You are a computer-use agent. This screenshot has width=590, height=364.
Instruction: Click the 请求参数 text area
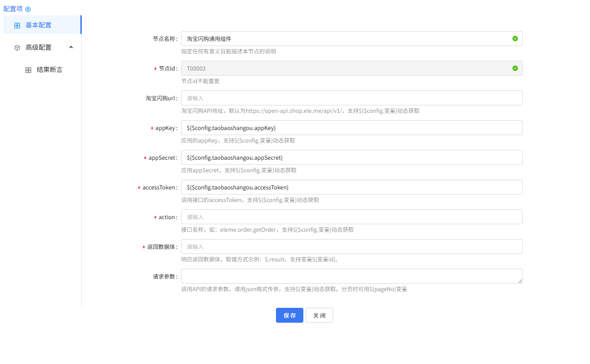tap(352, 276)
